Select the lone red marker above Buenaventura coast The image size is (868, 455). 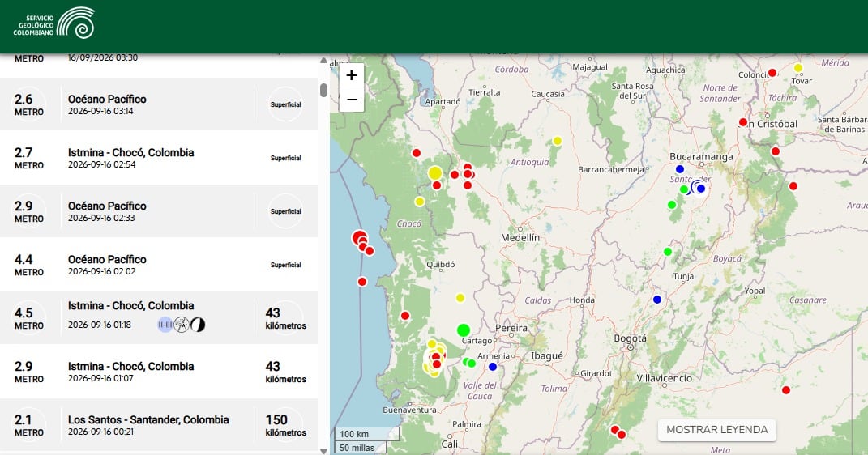(x=404, y=316)
